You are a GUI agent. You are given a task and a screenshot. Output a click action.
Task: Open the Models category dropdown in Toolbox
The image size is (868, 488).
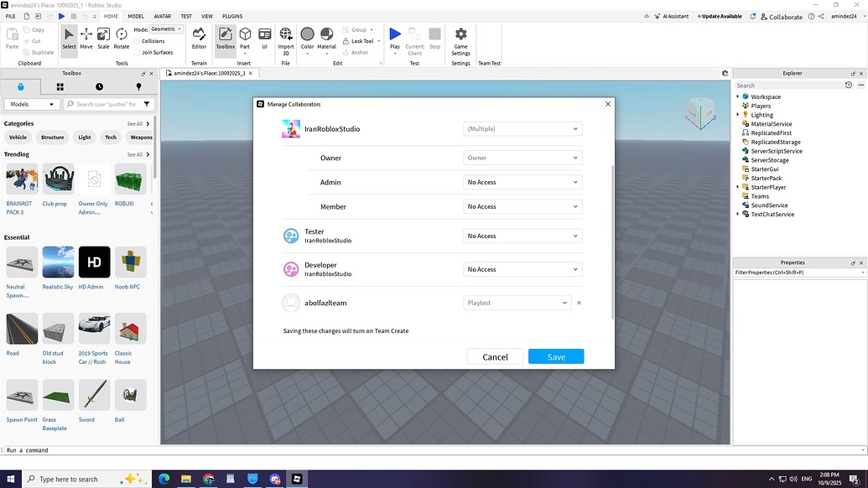(31, 104)
